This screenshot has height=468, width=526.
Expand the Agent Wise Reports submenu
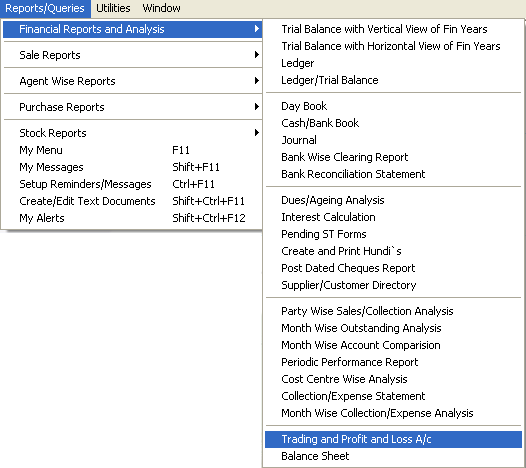coord(133,81)
